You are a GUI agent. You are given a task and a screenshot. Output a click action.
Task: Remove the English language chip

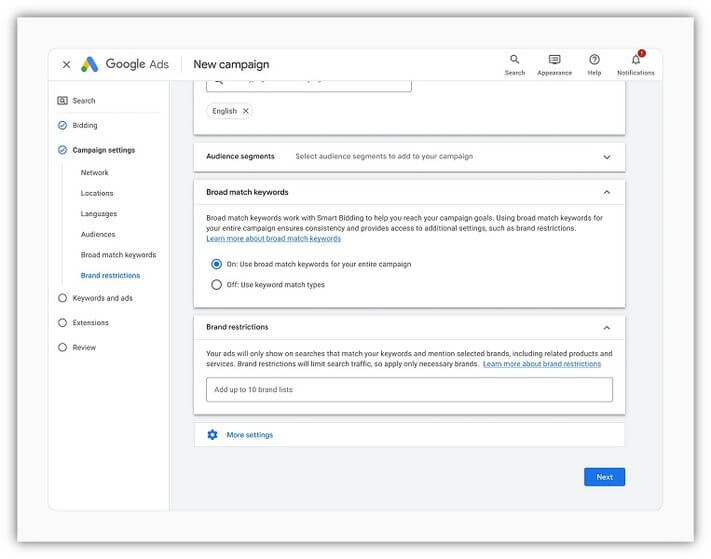[246, 111]
